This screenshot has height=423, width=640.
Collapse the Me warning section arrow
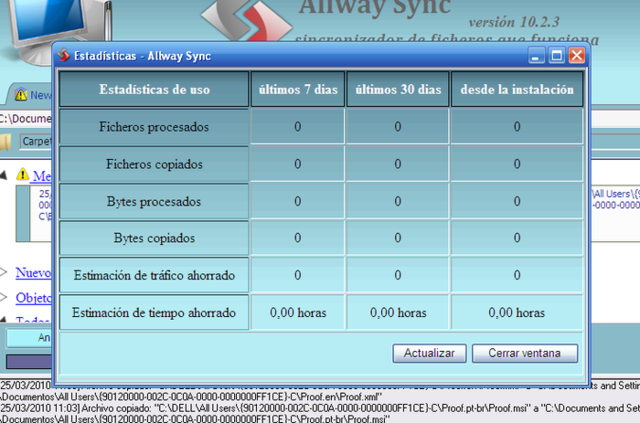click(x=3, y=176)
